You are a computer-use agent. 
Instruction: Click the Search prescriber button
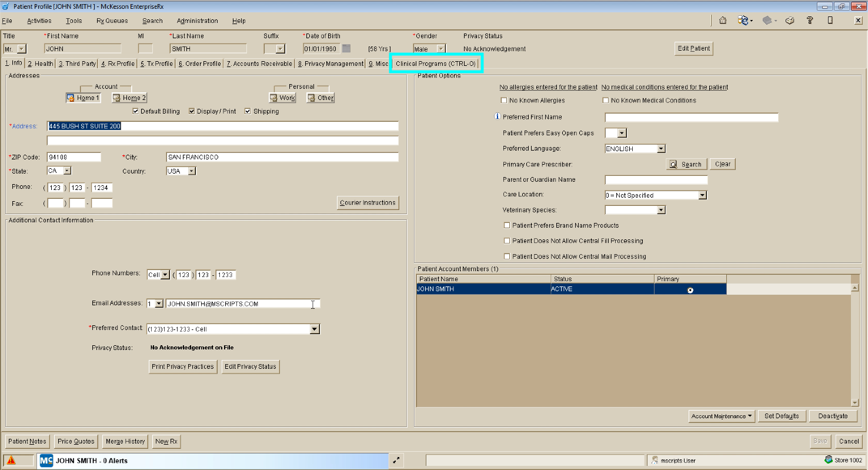click(x=686, y=164)
